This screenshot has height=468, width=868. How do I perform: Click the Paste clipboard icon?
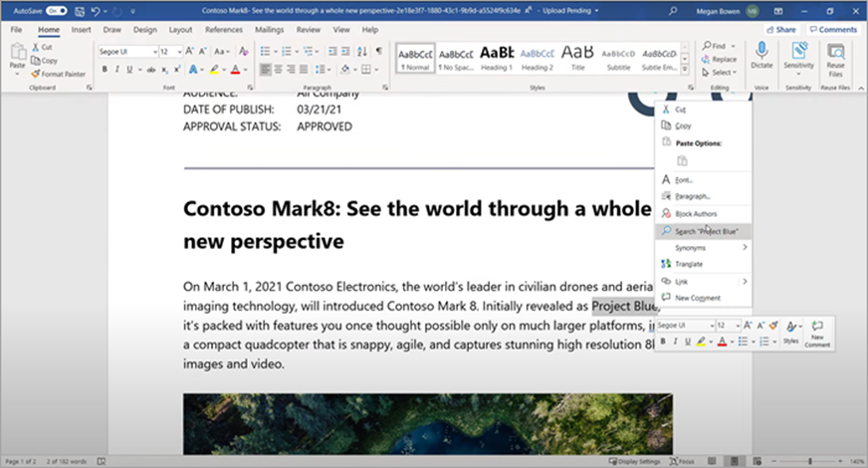pyautogui.click(x=18, y=52)
